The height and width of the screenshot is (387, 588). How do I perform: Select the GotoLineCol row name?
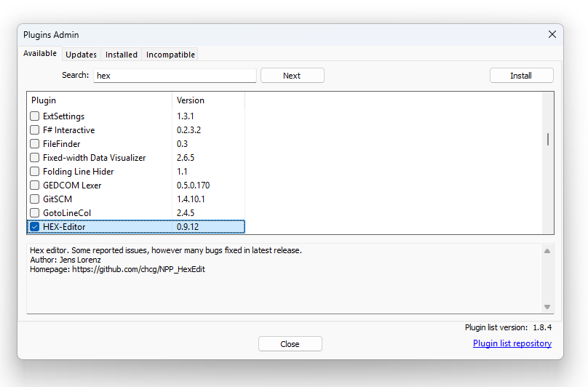point(67,213)
